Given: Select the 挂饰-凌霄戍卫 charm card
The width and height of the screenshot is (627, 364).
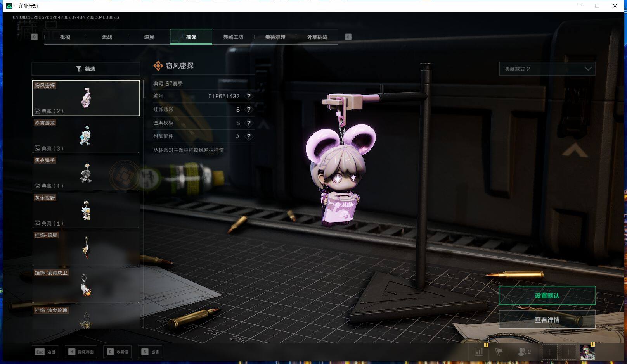Looking at the screenshot, I should click(x=86, y=286).
